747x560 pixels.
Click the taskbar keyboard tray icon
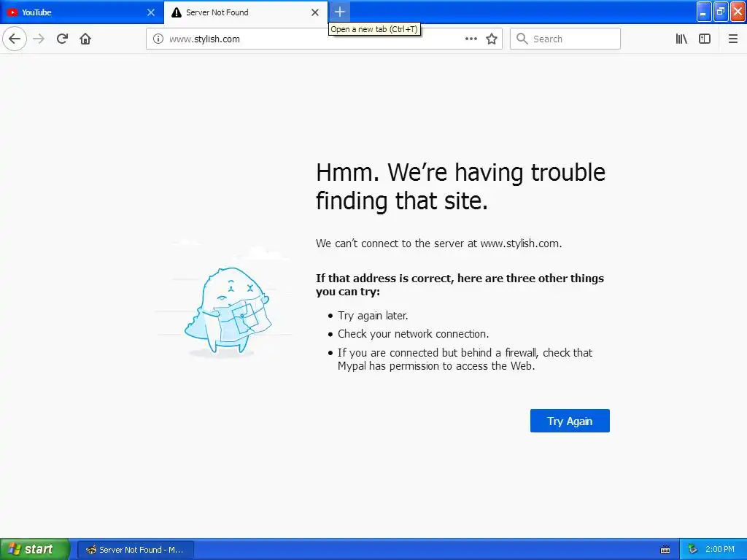pyautogui.click(x=665, y=550)
